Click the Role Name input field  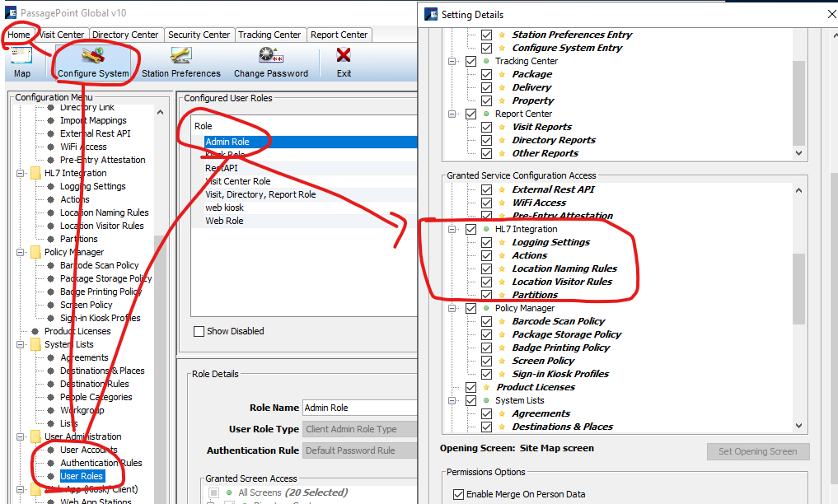click(x=359, y=408)
